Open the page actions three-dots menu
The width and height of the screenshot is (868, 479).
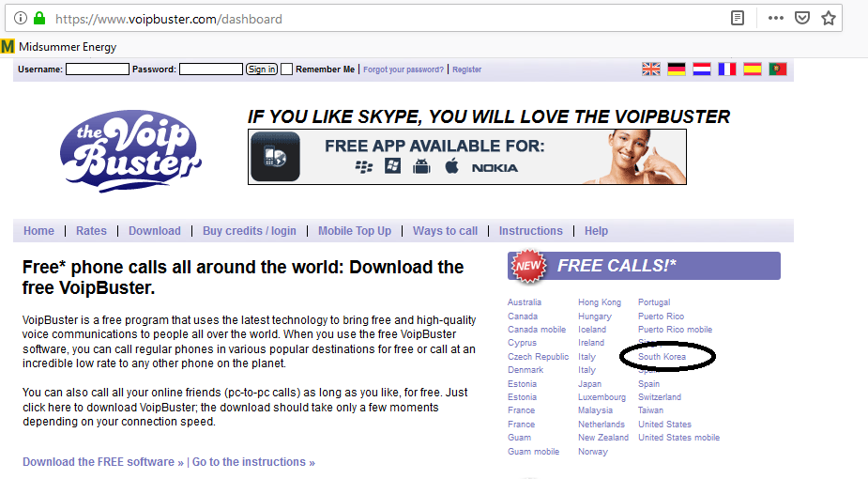[x=775, y=18]
